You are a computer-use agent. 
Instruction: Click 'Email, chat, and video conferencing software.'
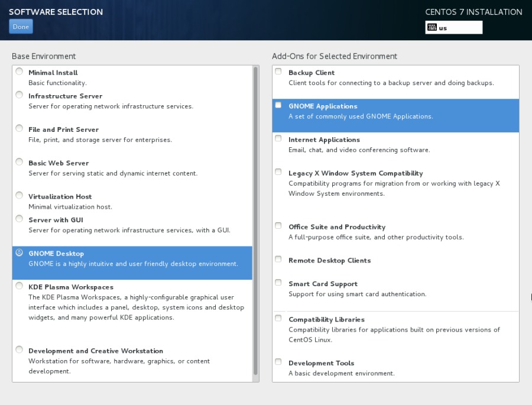[359, 150]
